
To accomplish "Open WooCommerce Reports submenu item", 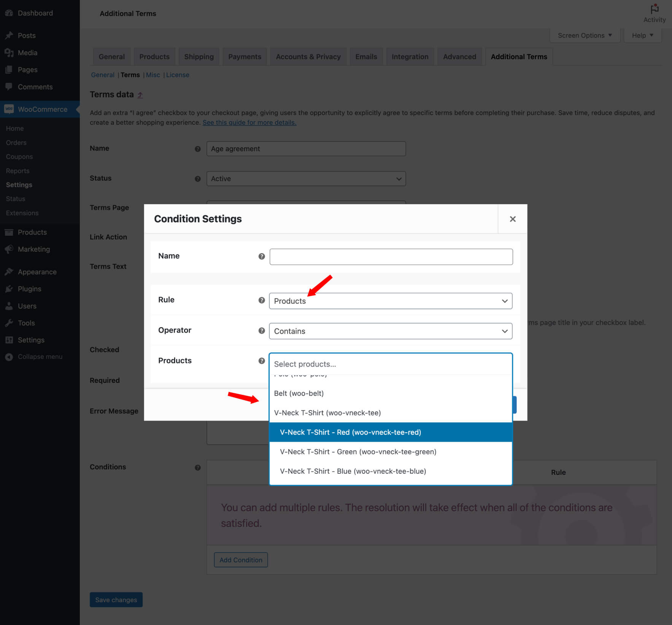I will point(17,171).
